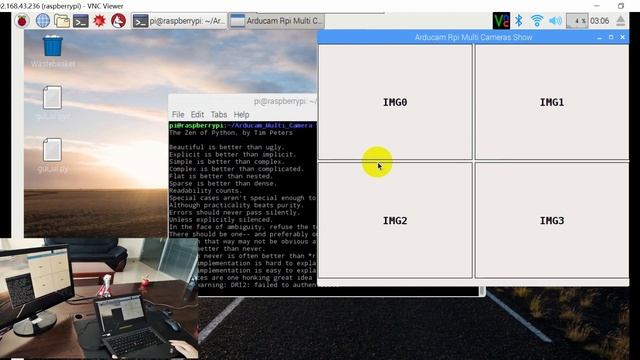Click "Errors should never pass silently." line
This screenshot has height=360, width=640.
coord(235,213)
